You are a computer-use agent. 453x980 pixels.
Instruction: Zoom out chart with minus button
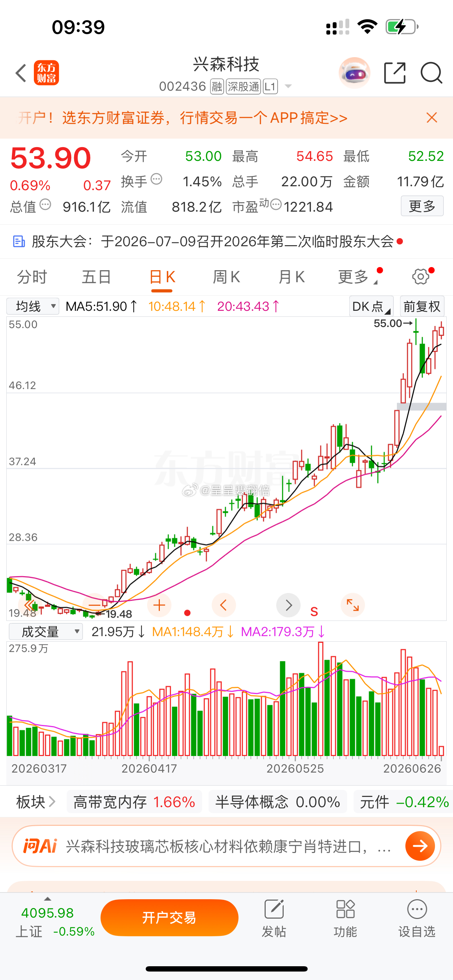click(x=95, y=605)
